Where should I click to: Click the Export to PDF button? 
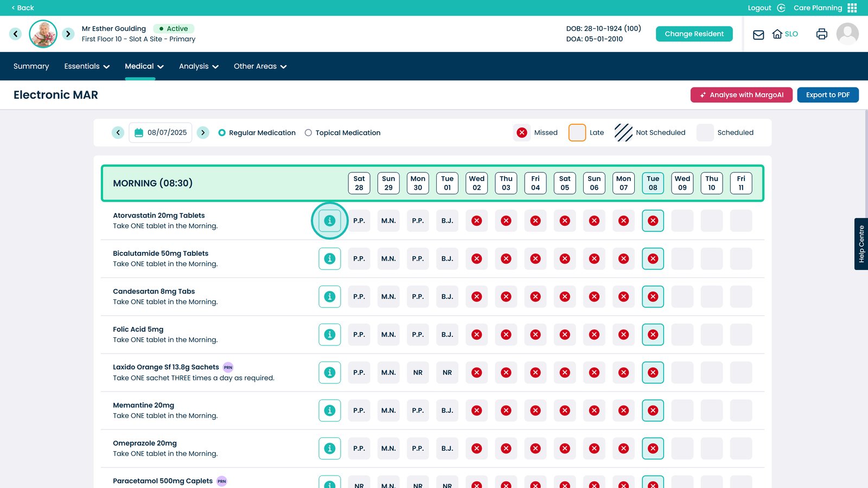[x=827, y=95]
